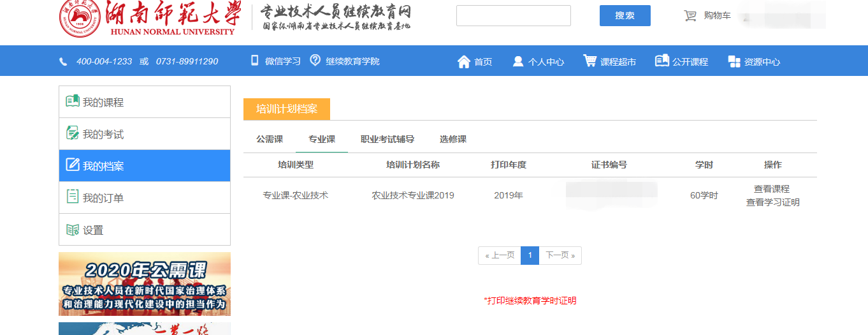Click the 继续教育学院 location icon
Screen dimensions: 868x335
click(x=315, y=61)
